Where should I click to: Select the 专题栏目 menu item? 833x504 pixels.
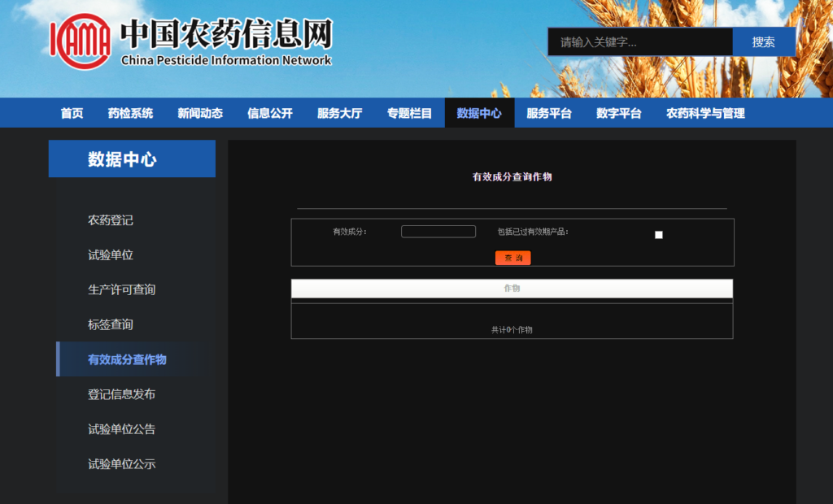click(x=409, y=113)
